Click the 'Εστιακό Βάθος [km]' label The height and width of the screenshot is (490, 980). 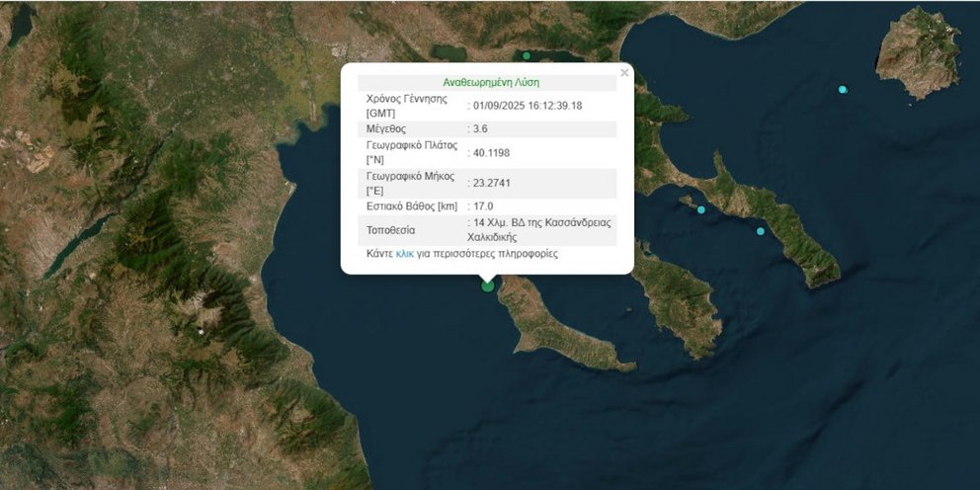412,206
